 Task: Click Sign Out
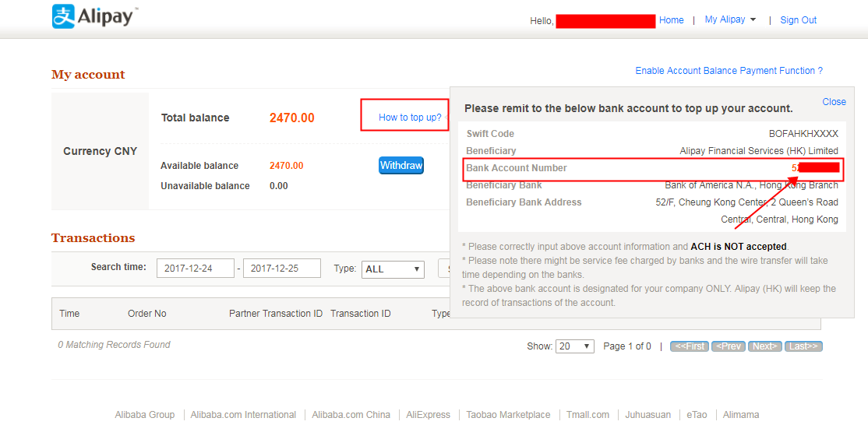tap(798, 20)
